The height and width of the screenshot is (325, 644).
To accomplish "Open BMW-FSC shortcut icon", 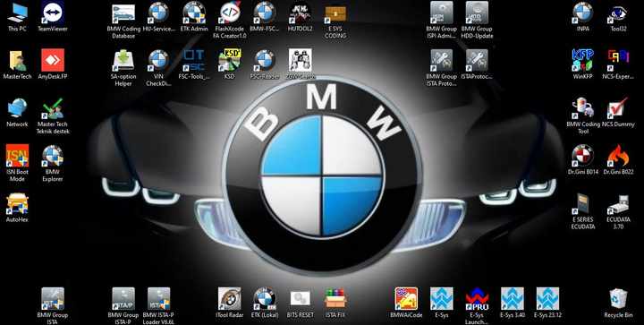I will pos(265,16).
